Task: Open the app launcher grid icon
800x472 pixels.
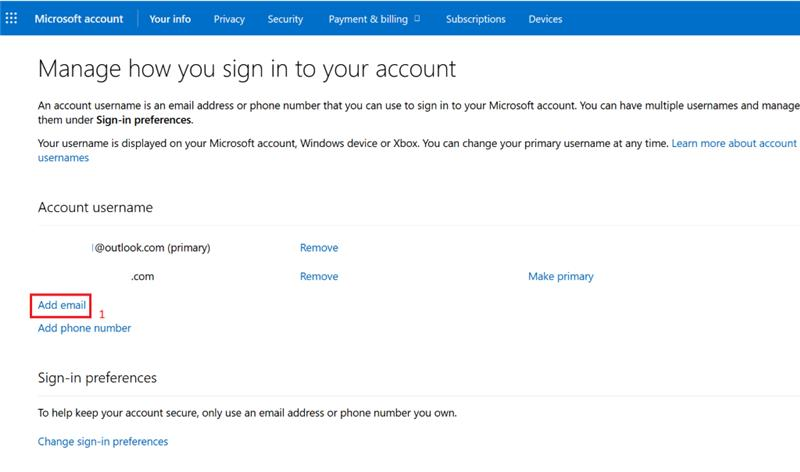Action: coord(11,18)
